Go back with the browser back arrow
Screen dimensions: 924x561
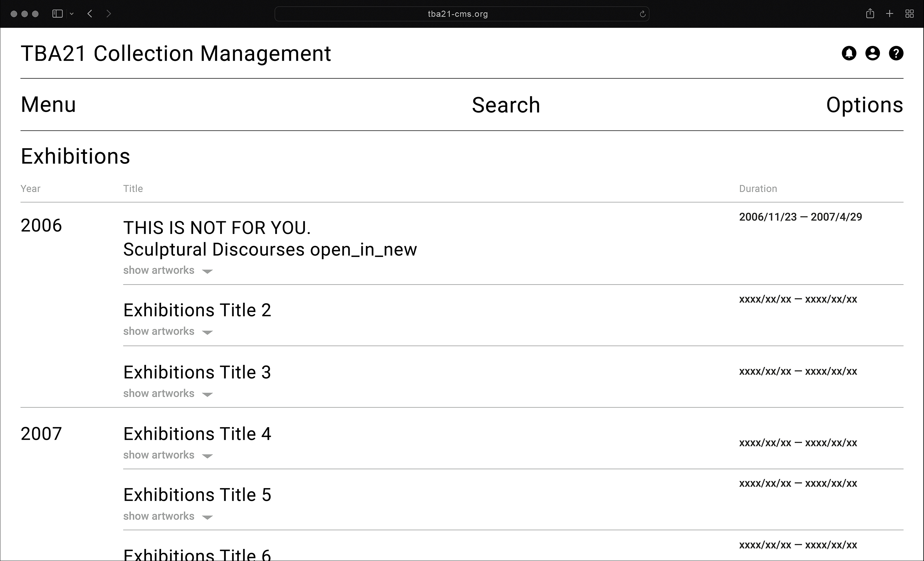coord(90,14)
